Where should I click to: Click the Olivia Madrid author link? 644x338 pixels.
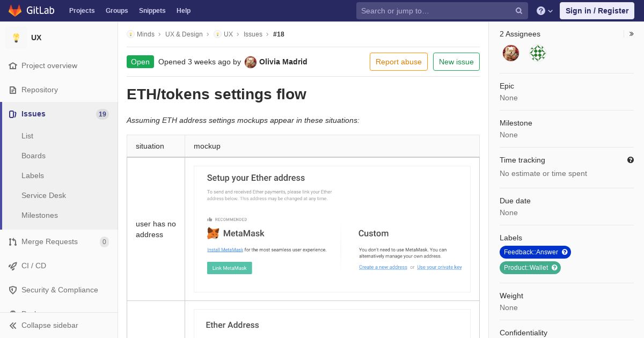click(x=283, y=62)
